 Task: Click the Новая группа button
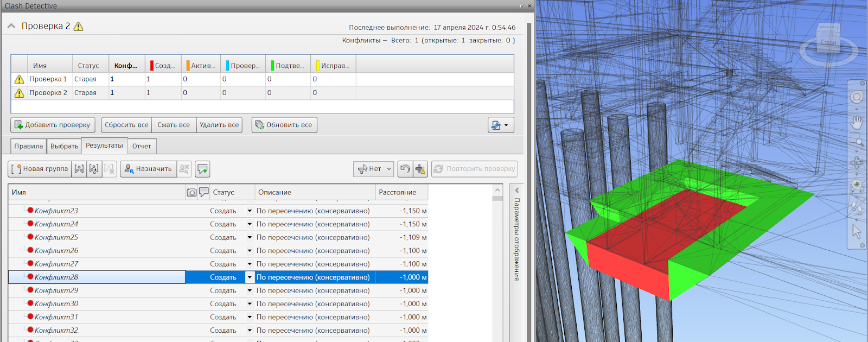40,169
